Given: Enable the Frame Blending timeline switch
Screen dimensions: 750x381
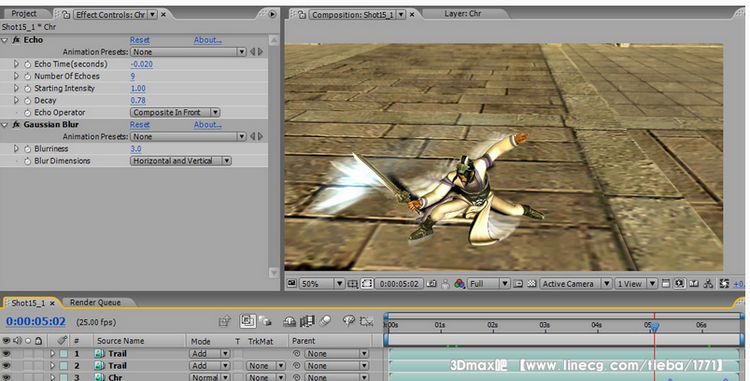Looking at the screenshot, I should coord(307,321).
